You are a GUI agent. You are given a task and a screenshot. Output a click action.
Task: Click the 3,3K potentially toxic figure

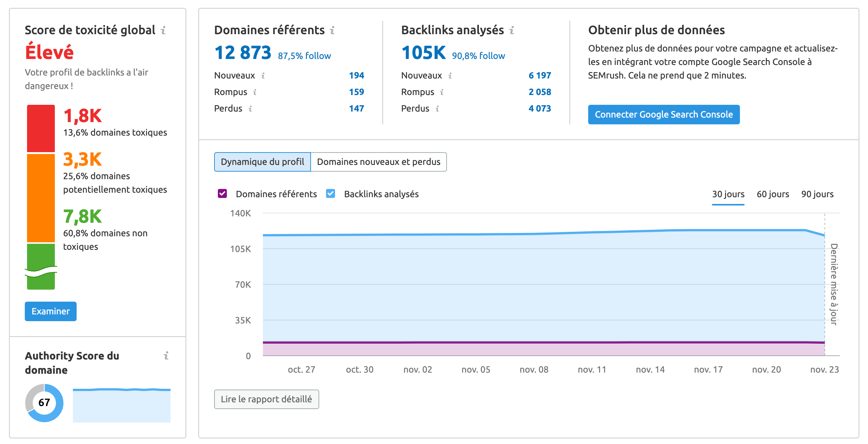coord(83,160)
